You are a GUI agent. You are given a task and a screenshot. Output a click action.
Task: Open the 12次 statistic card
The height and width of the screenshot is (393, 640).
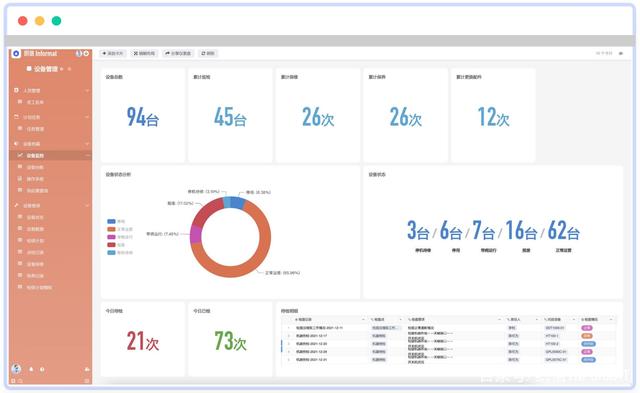pyautogui.click(x=493, y=115)
